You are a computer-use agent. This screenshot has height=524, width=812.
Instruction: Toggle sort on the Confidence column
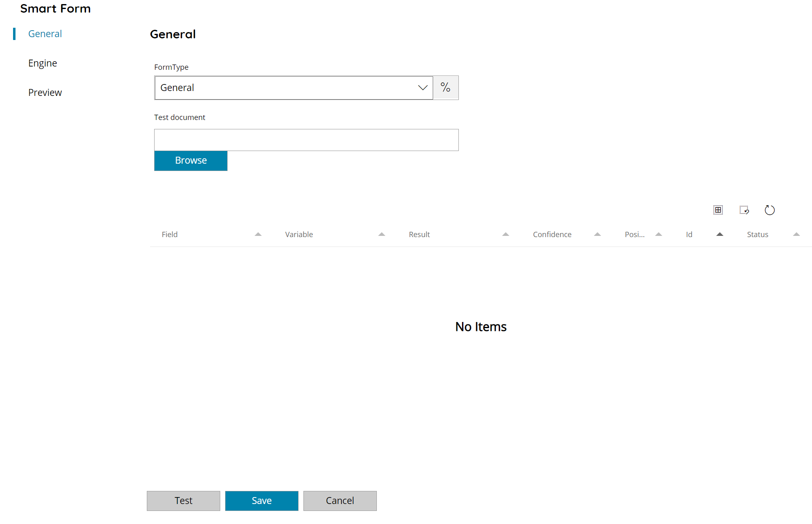coord(597,234)
